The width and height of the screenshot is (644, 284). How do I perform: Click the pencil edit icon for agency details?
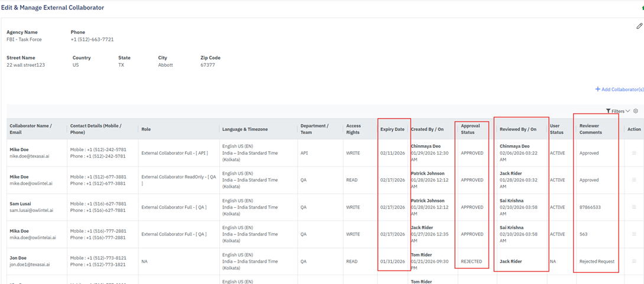click(639, 26)
